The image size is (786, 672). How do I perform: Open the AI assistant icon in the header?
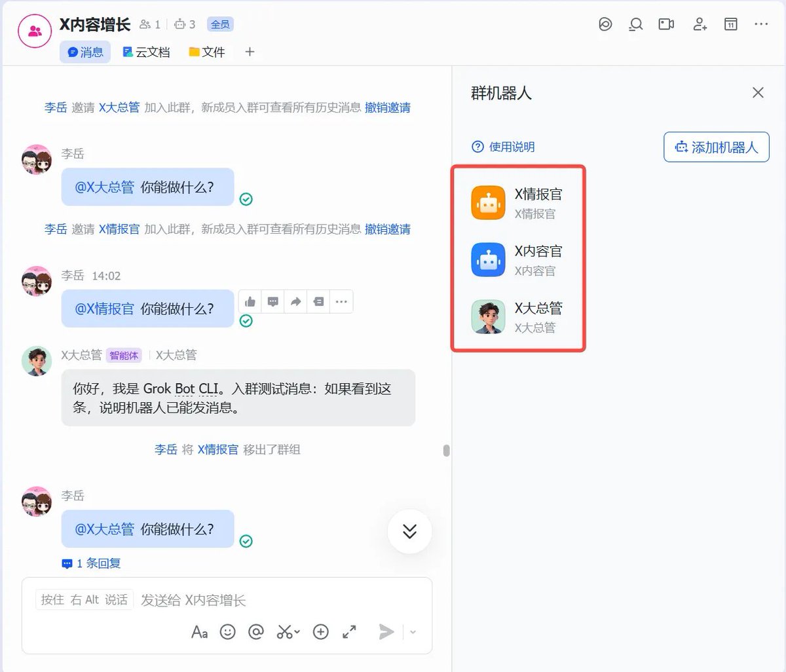pos(605,24)
